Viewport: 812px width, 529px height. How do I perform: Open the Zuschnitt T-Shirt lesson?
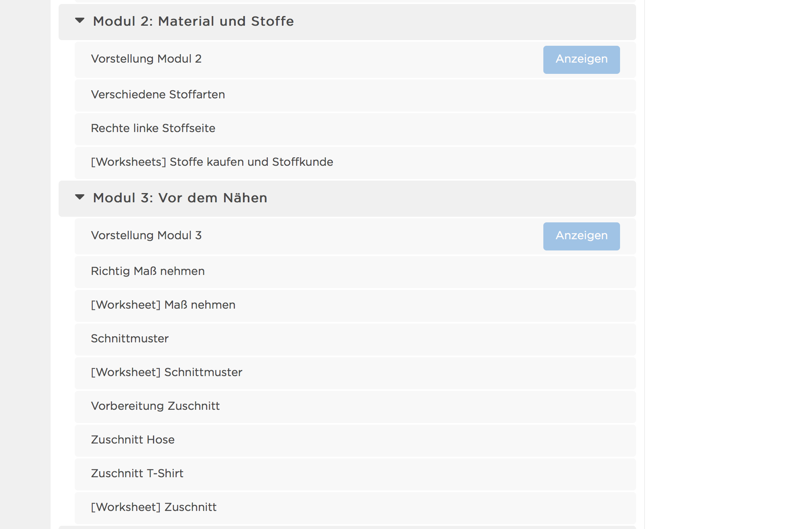(137, 474)
